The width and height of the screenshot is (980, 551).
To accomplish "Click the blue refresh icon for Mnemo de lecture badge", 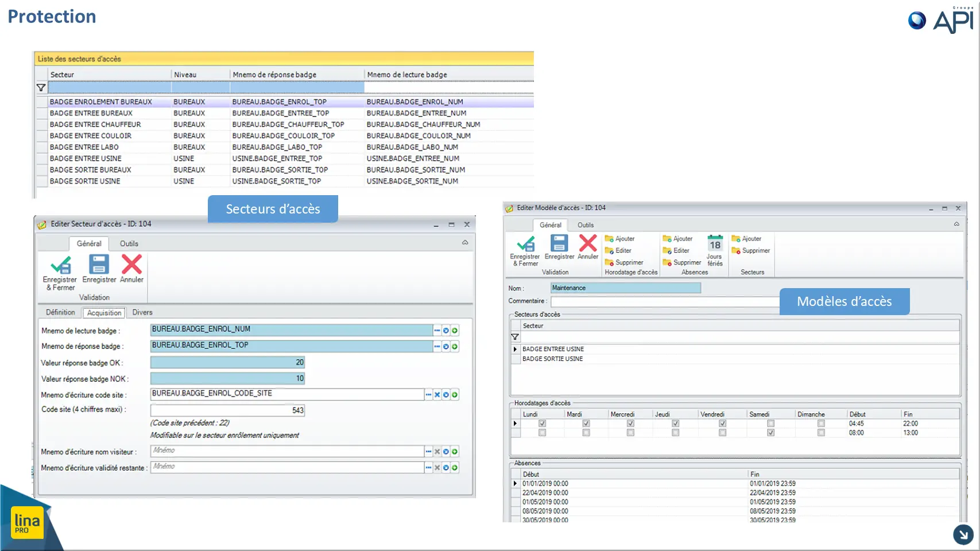I will [x=446, y=331].
